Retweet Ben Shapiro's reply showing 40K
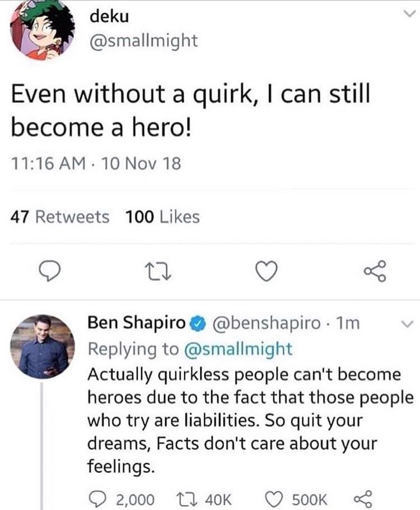Image resolution: width=420 pixels, height=510 pixels. (x=204, y=499)
